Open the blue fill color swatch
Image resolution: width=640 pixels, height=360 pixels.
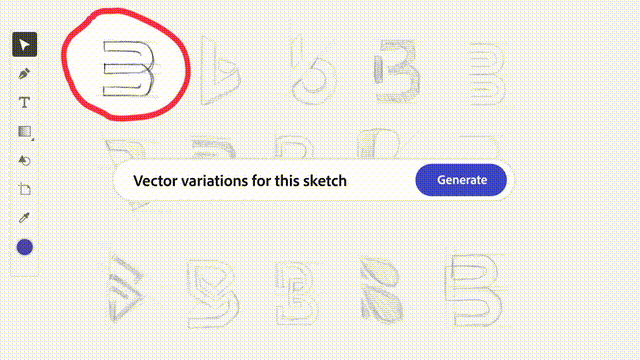24,247
